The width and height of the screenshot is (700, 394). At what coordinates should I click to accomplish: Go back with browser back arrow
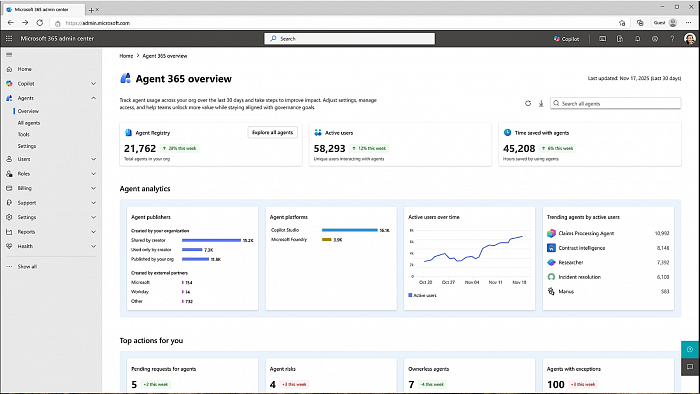click(x=11, y=23)
